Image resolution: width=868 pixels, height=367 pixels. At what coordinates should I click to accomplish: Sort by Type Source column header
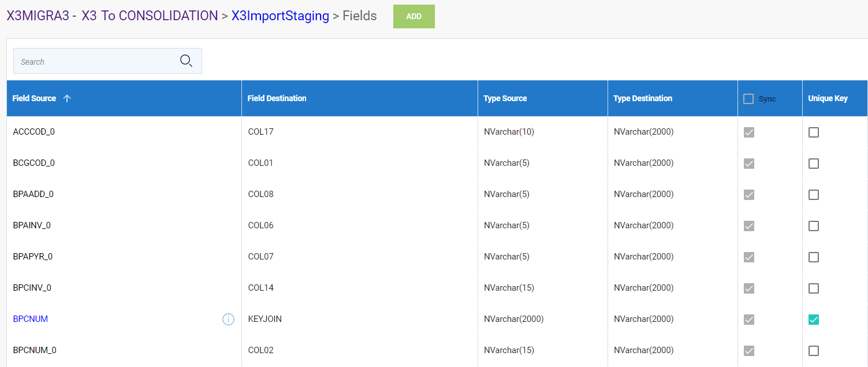pyautogui.click(x=505, y=98)
